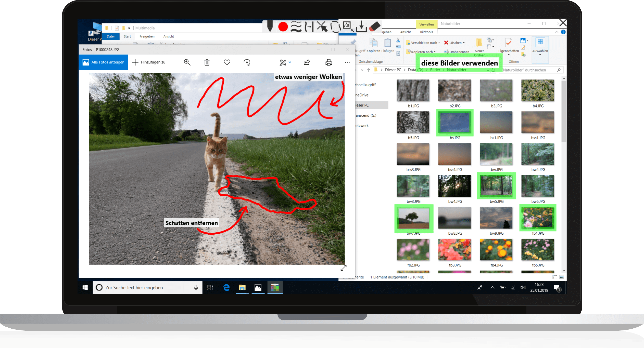Select the bw5.JPG forest thumbnail
The height and width of the screenshot is (348, 644).
(496, 186)
